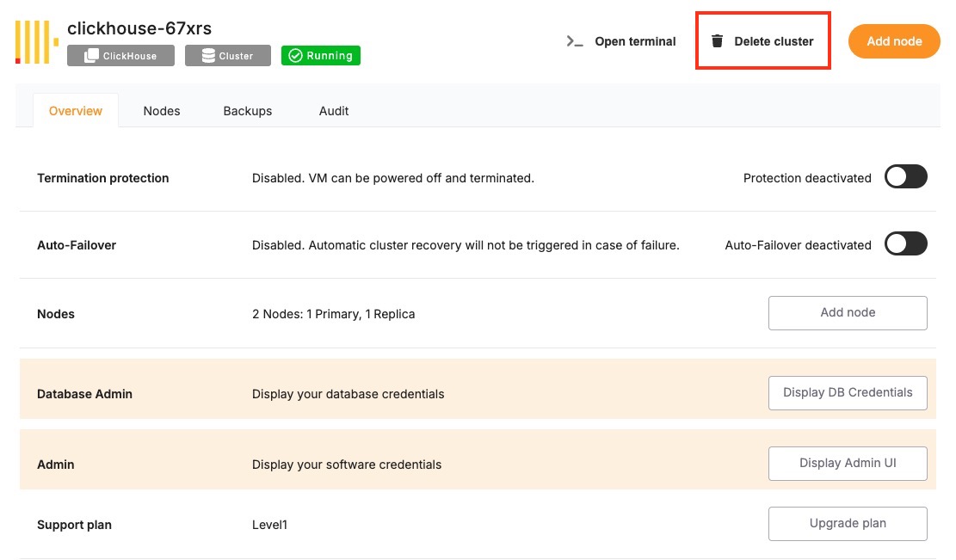Click the Auto-Failover deactivated label
Viewport: 956px width, 560px height.
click(x=798, y=245)
